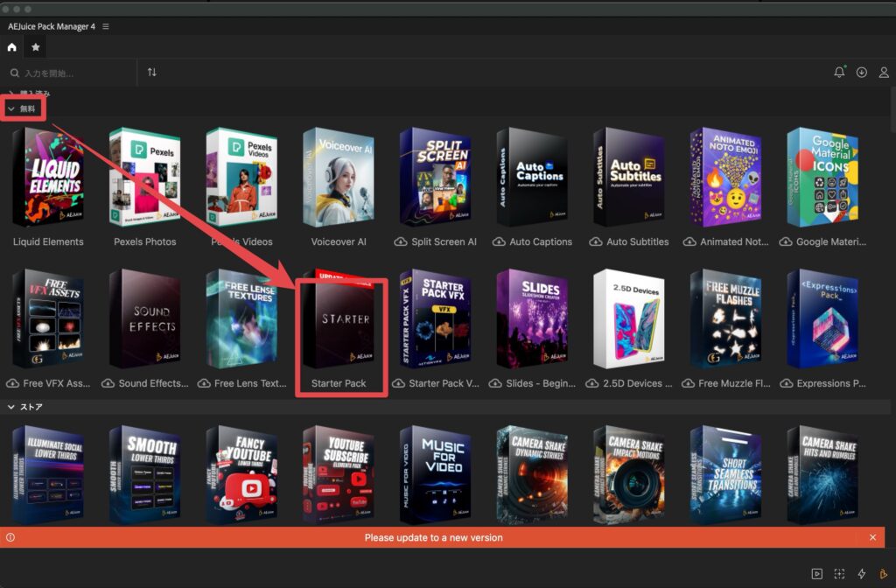
Task: Open Fancy YouTube store pack
Action: [241, 475]
